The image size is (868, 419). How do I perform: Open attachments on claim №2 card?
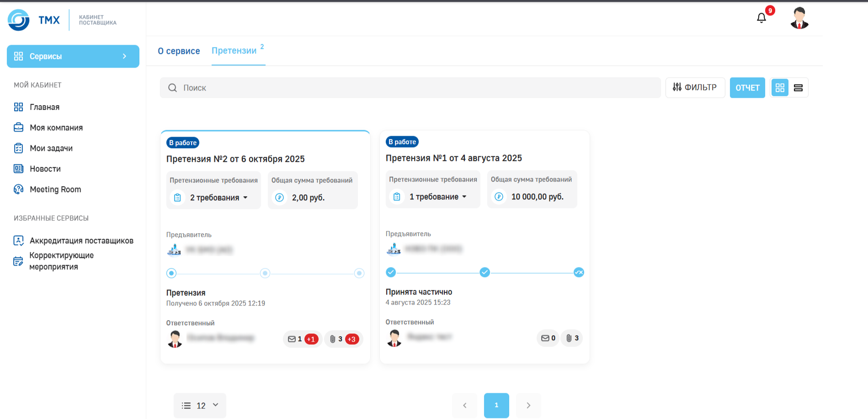344,339
